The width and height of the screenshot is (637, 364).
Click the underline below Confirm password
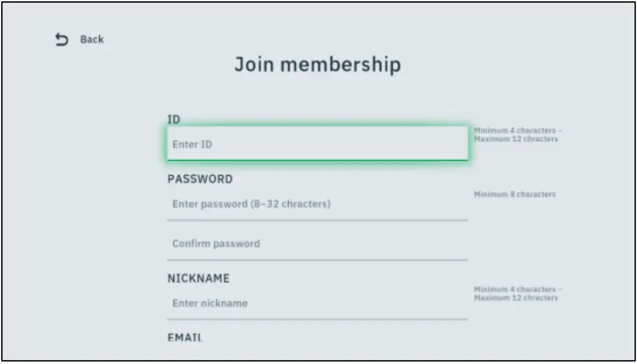[317, 257]
